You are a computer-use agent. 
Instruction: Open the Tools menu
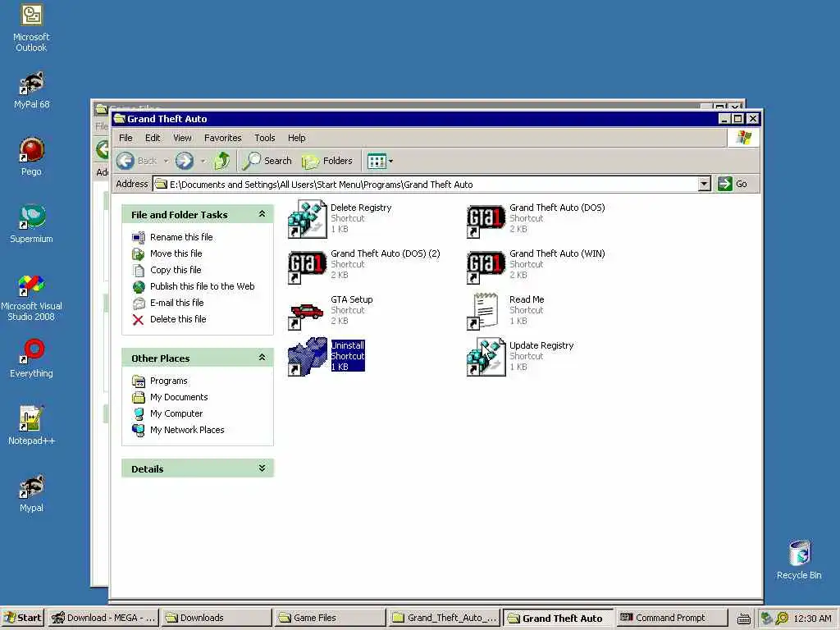point(265,138)
